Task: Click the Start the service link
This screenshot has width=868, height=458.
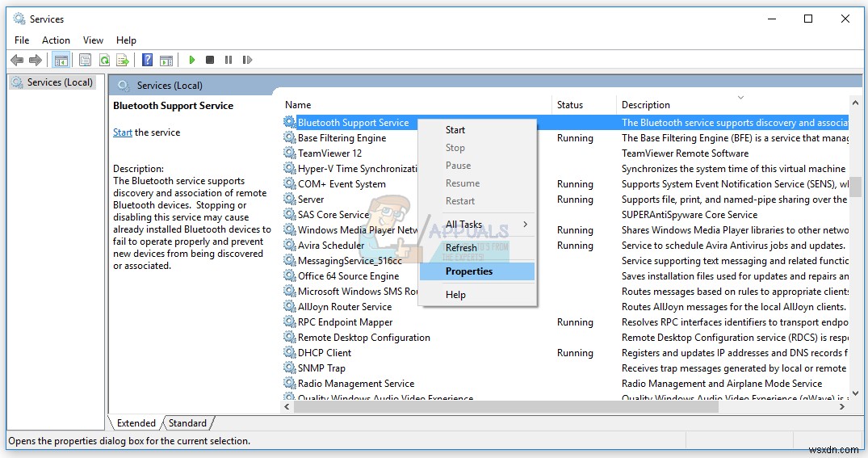Action: coord(123,132)
